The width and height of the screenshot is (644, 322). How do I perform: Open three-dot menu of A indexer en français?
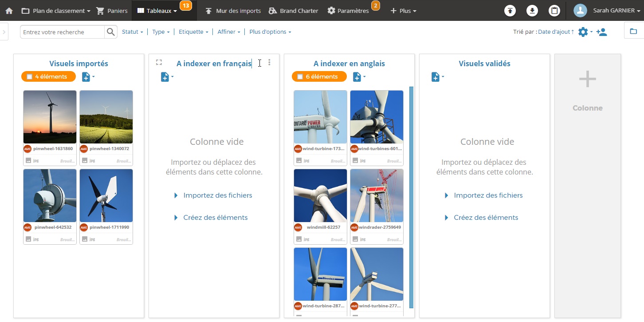point(269,63)
